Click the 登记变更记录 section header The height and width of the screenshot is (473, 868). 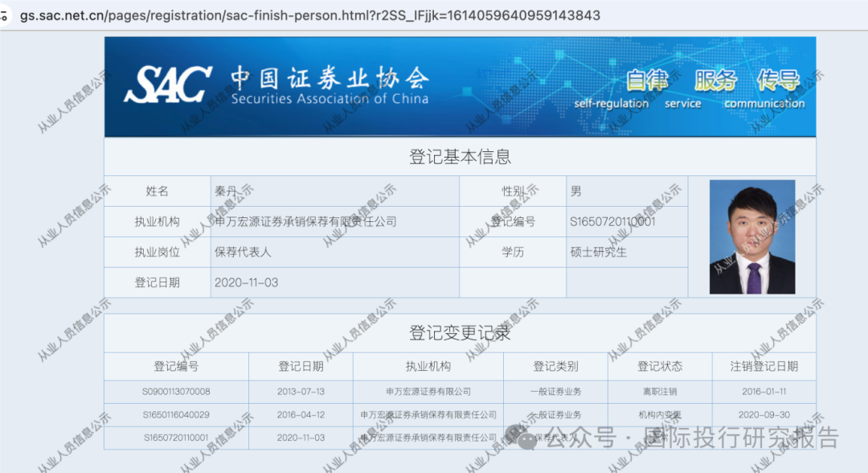(459, 332)
